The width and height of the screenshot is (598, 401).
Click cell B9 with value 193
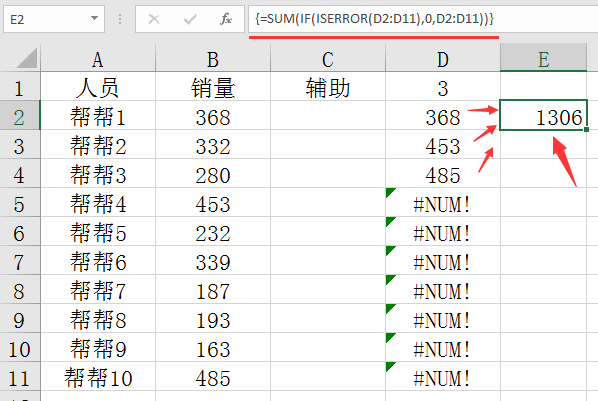[213, 319]
